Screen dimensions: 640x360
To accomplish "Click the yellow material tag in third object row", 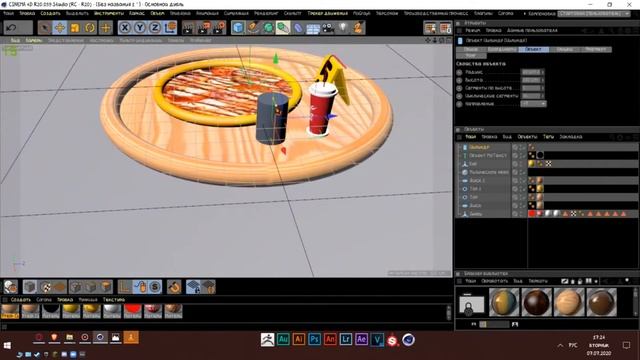I will (531, 164).
